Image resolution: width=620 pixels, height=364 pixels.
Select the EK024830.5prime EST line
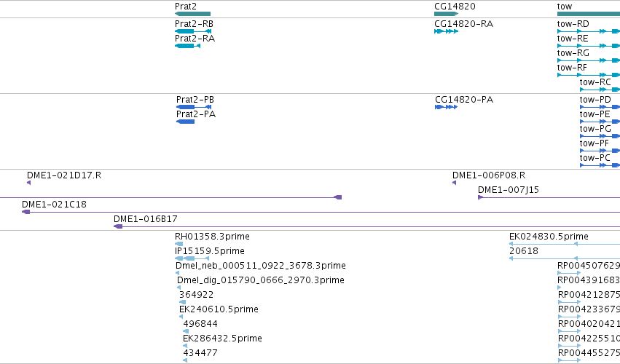pos(564,244)
